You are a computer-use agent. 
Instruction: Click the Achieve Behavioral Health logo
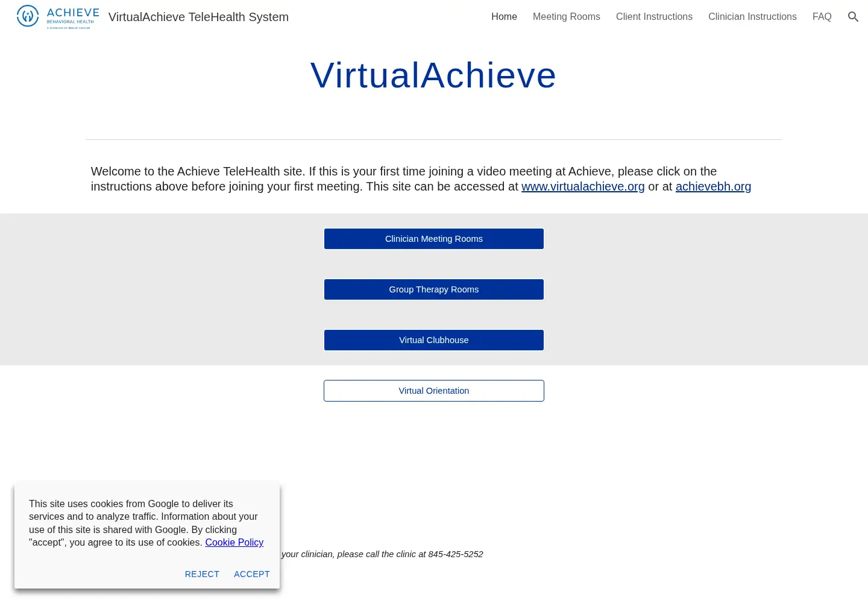coord(58,17)
